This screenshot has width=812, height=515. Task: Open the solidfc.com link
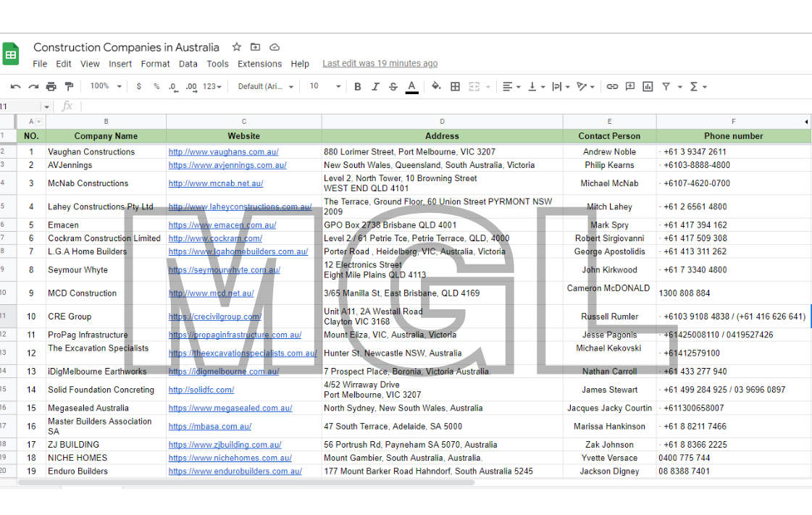pos(201,390)
